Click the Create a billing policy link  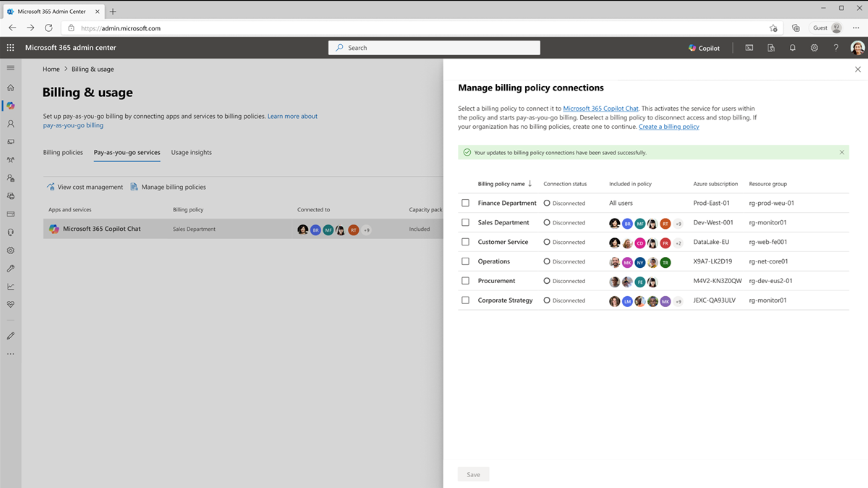[668, 126]
